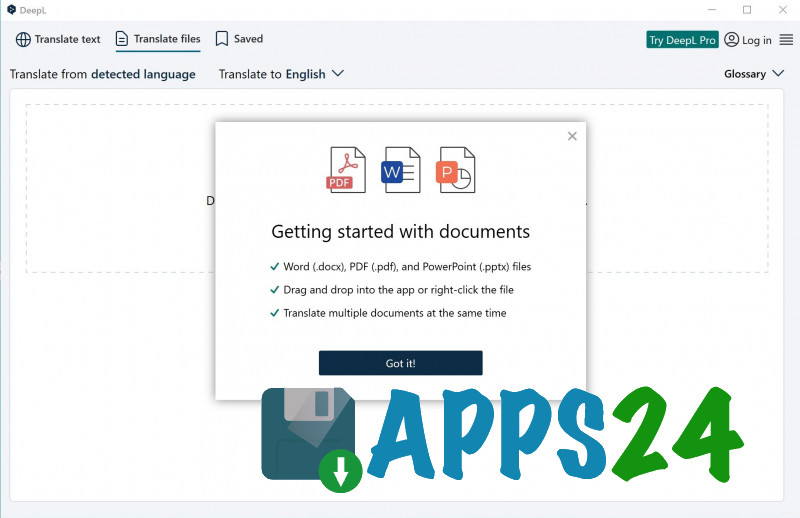The image size is (800, 518).
Task: Click the DeepL logo in title bar
Action: pyautogui.click(x=11, y=10)
